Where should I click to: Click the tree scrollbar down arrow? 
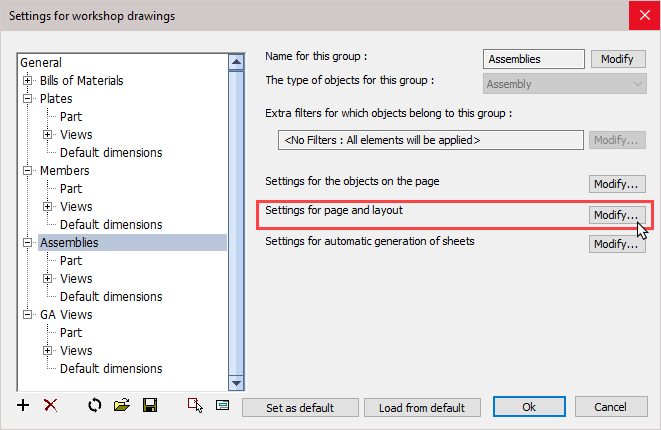coord(237,382)
